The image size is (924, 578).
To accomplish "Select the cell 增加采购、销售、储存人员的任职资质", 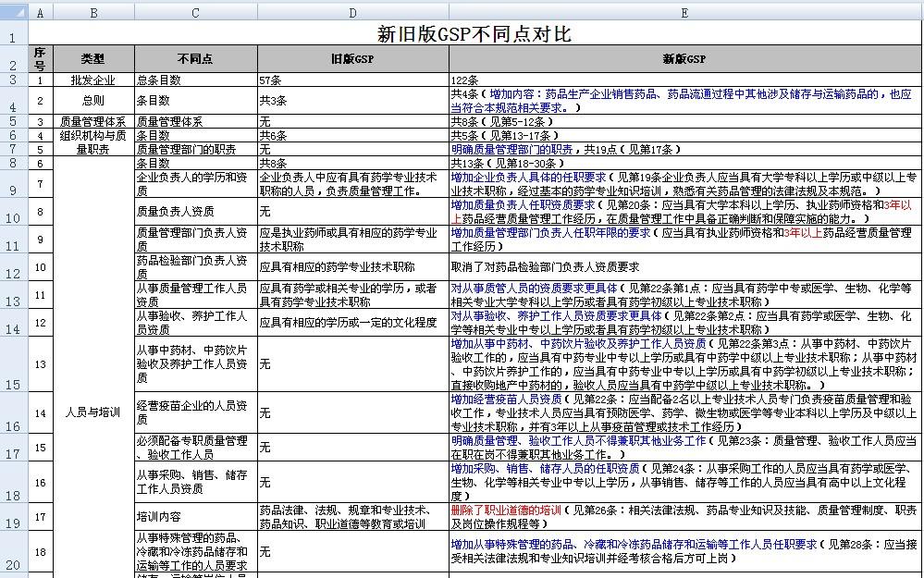I will 684,482.
